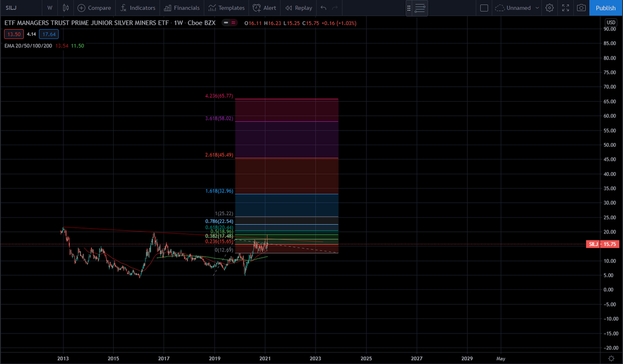This screenshot has width=623, height=364.
Task: Select the 4.236(65.77) Fibonacci level label
Action: (x=219, y=96)
